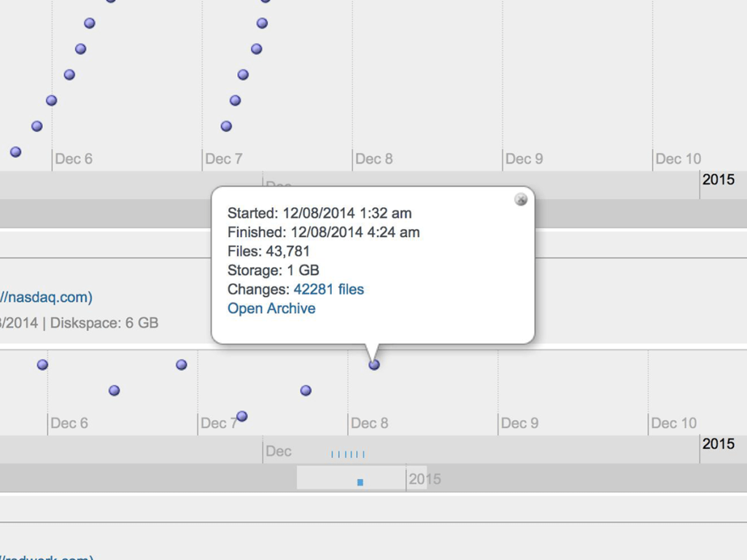
Task: Click the Open Archive link
Action: (x=271, y=308)
